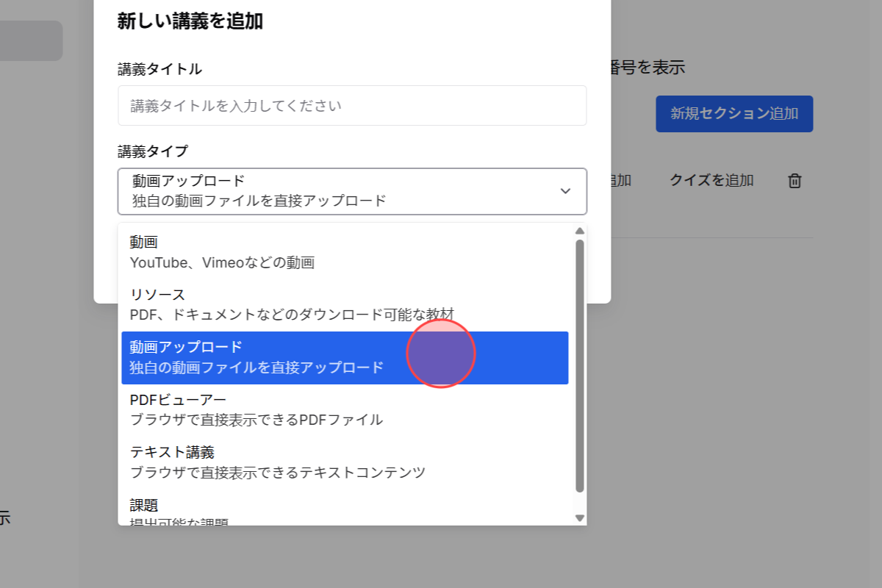Add a quiz via クイズを追加
Screen dimensions: 882x588
(710, 181)
